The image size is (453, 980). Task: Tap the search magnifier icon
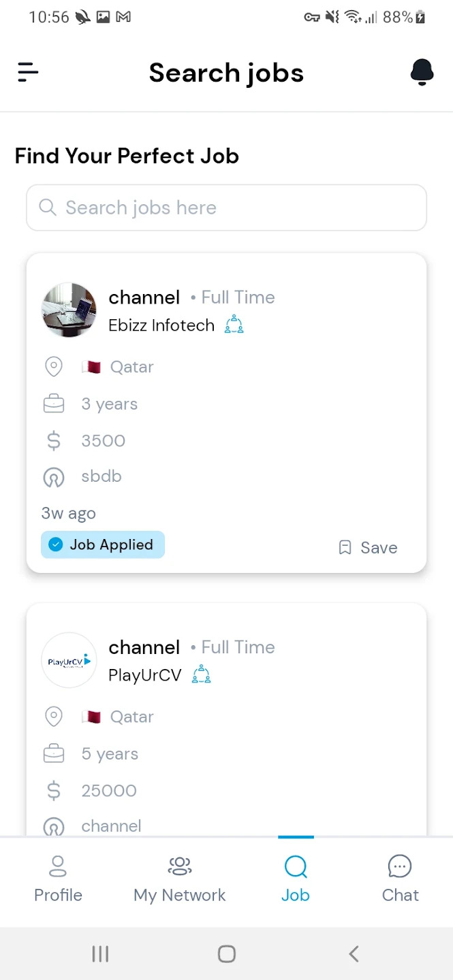(48, 208)
